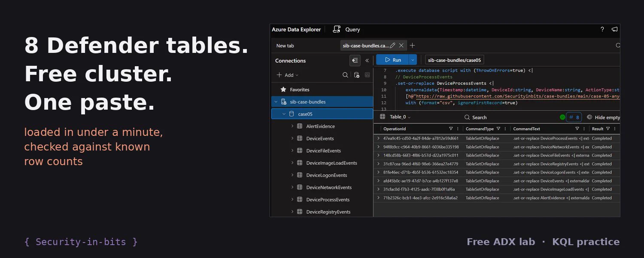
Task: Expand result row 47ea9c45
Action: click(x=378, y=138)
